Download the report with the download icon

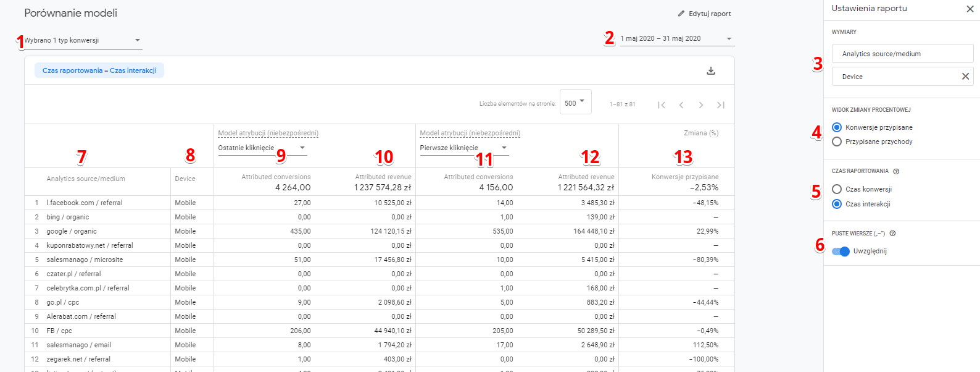click(x=711, y=71)
